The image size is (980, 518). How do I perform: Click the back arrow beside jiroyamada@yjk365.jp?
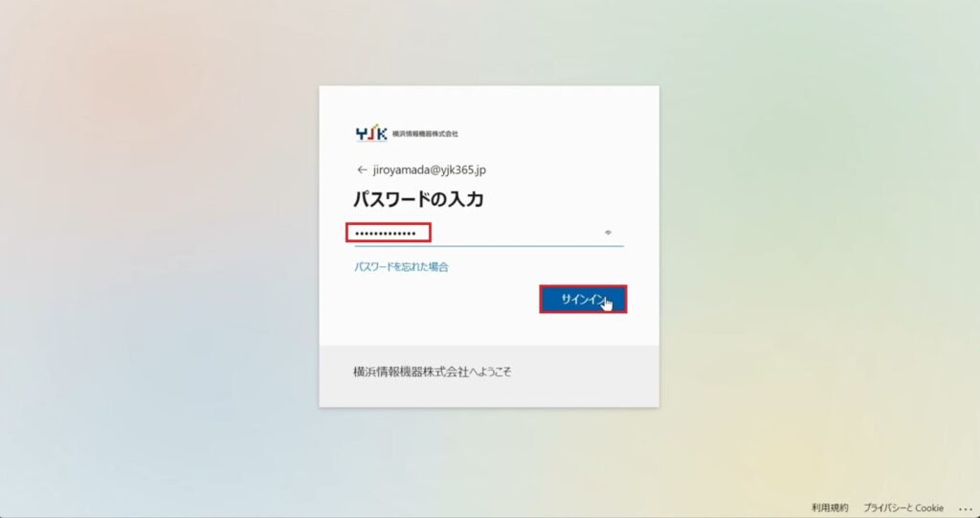point(361,170)
